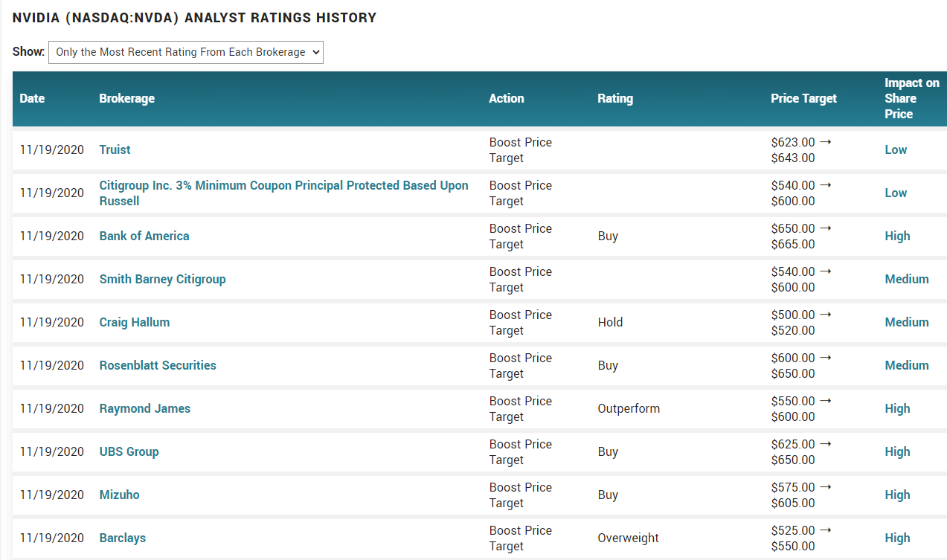Image resolution: width=947 pixels, height=560 pixels.
Task: Open the Citigroup Inc. 3% Minimum Coupon link
Action: 284,193
